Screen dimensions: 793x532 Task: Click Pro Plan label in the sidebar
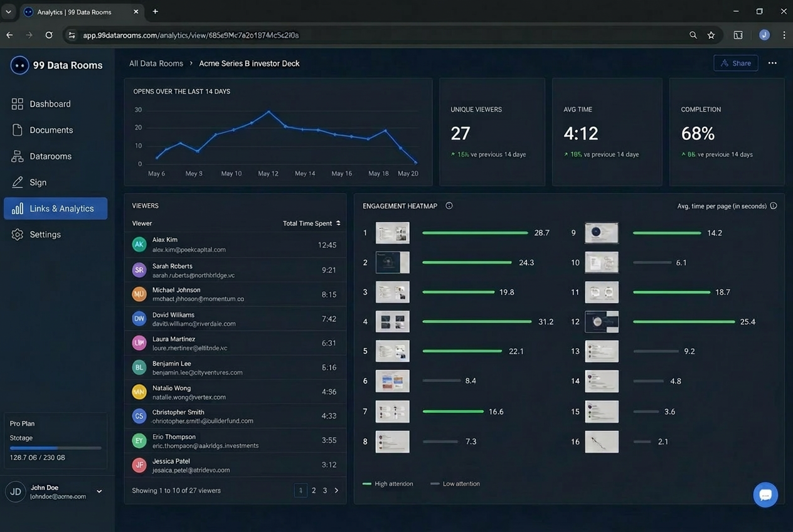click(x=23, y=423)
